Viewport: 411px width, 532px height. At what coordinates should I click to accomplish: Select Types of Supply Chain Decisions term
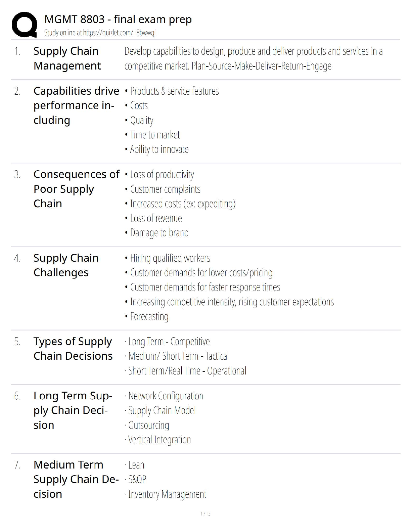73,349
